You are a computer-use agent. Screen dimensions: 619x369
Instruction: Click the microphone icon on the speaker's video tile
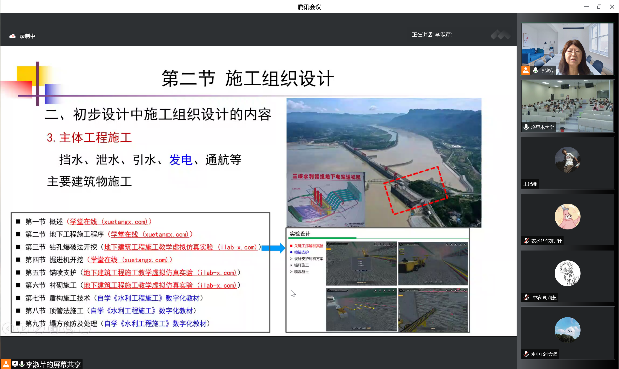click(535, 71)
